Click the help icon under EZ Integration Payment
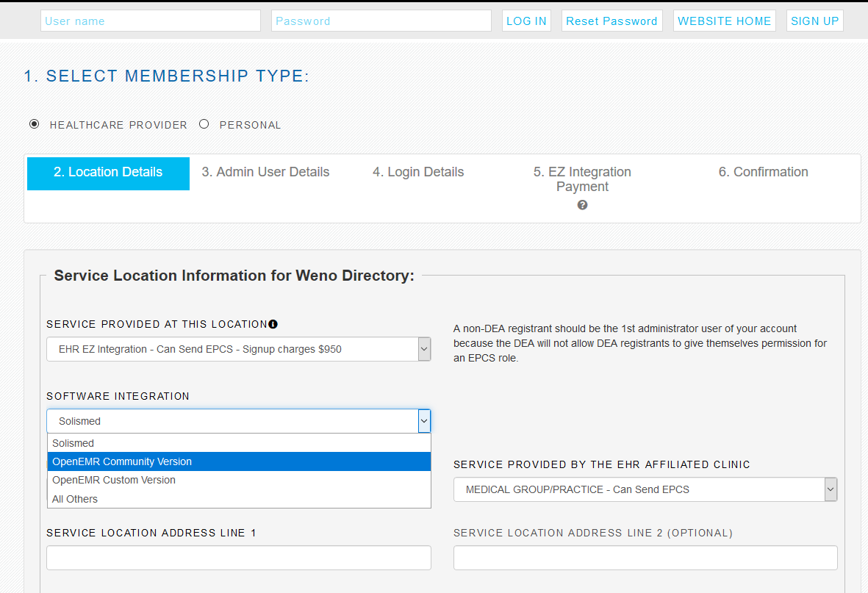 (582, 205)
